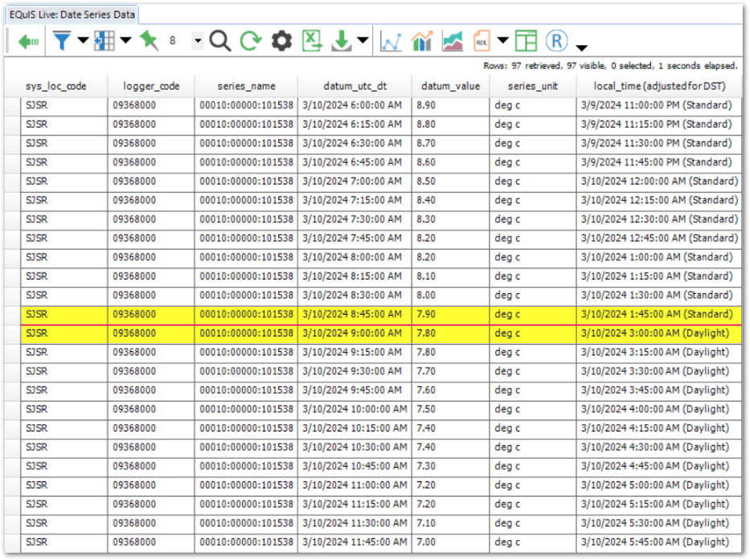This screenshot has height=560, width=750.
Task: Expand the RDL report dropdown arrow
Action: click(503, 42)
